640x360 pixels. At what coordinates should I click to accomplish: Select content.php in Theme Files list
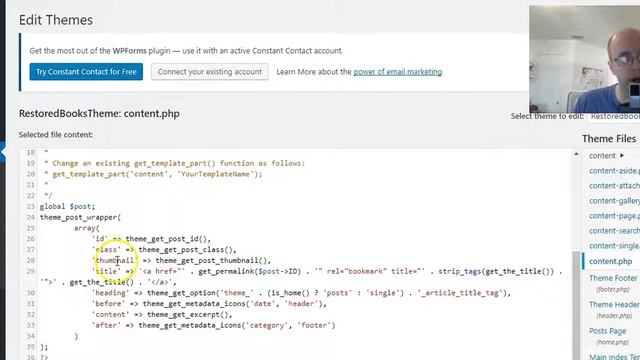coord(611,261)
